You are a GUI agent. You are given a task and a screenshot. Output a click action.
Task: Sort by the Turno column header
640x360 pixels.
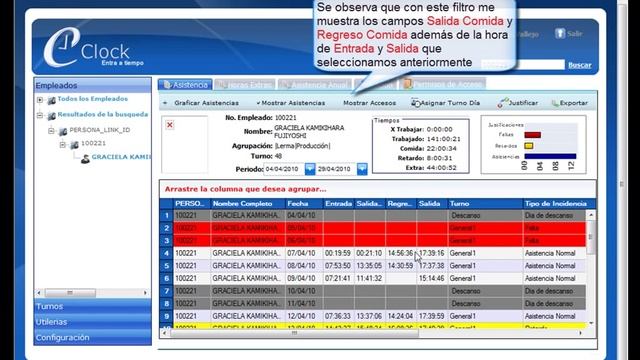click(x=485, y=204)
